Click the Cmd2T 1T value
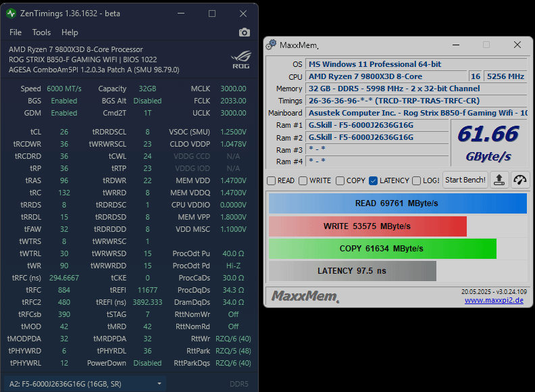The image size is (535, 392). 147,113
